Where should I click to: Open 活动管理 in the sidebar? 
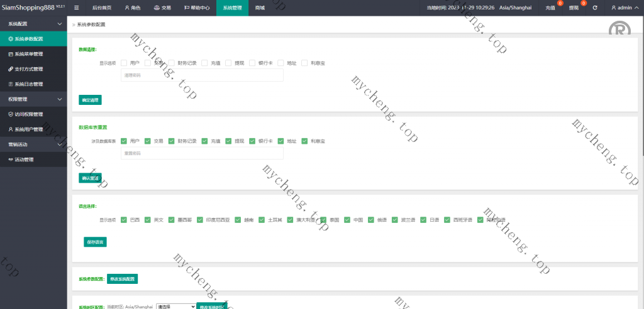pos(24,160)
